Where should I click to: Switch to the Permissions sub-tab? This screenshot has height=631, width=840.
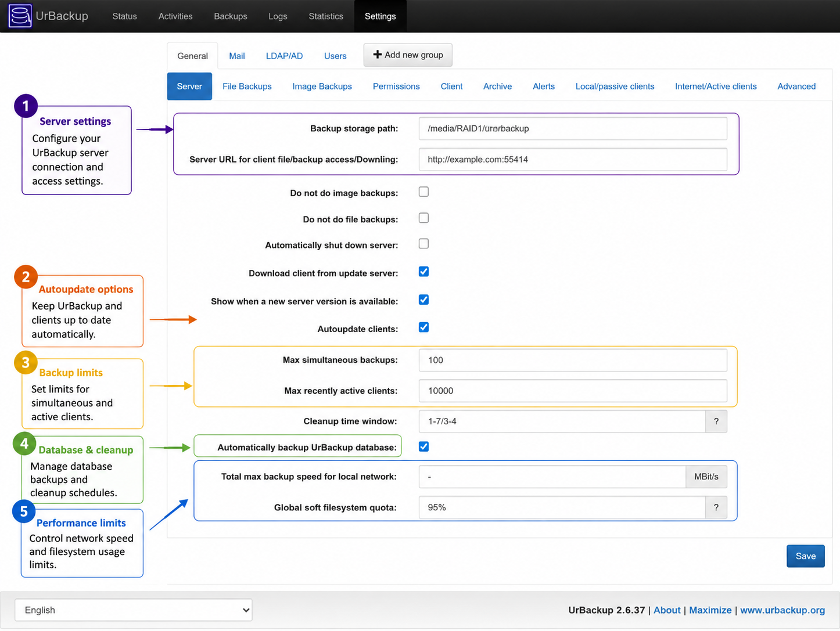point(396,86)
